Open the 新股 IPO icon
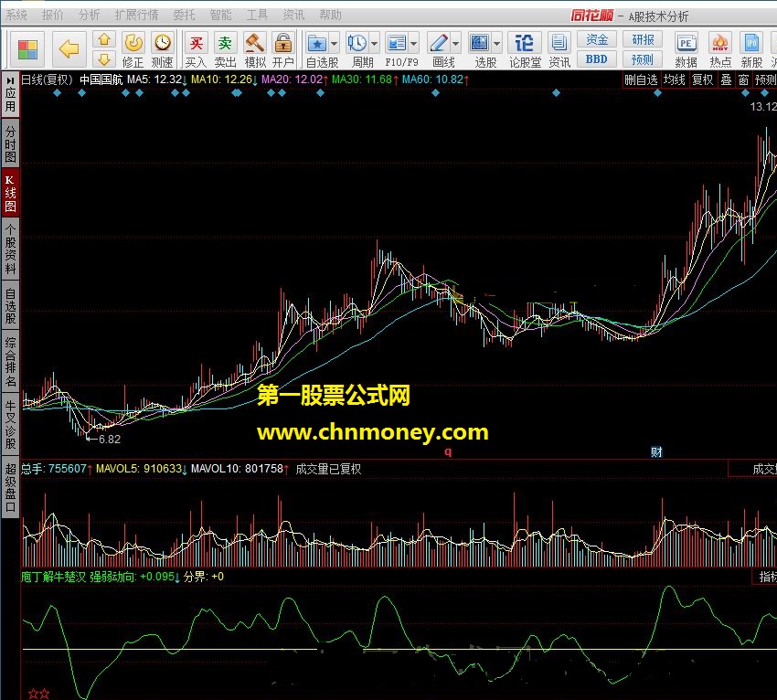Viewport: 777px width, 700px height. (x=751, y=43)
